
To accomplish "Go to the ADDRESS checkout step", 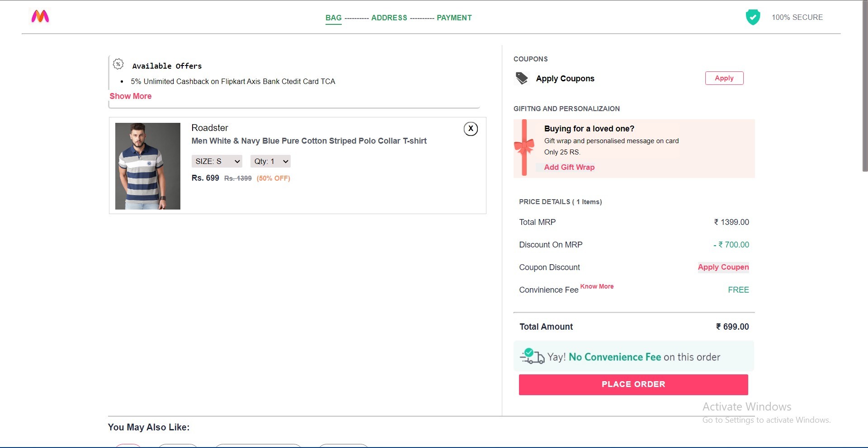I will (x=389, y=18).
